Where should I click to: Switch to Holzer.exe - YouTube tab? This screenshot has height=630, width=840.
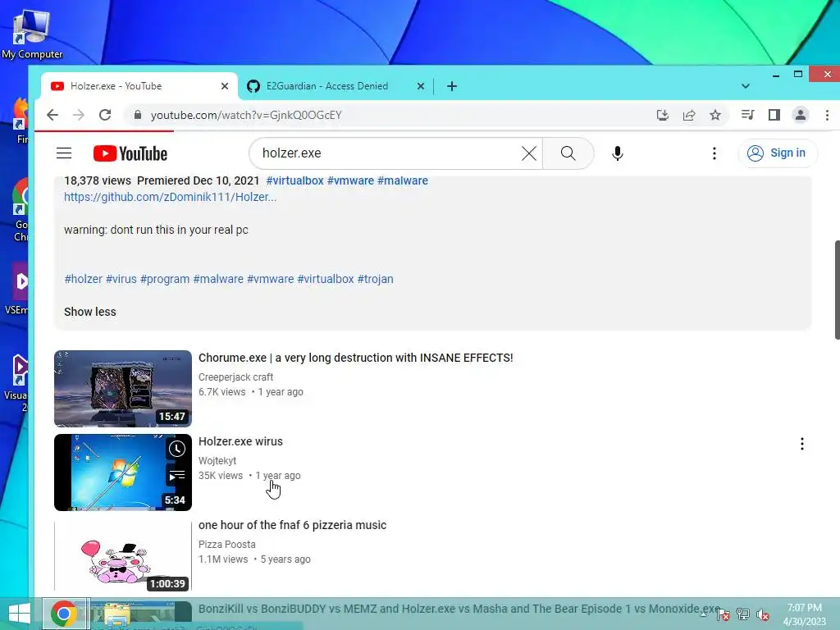click(139, 86)
